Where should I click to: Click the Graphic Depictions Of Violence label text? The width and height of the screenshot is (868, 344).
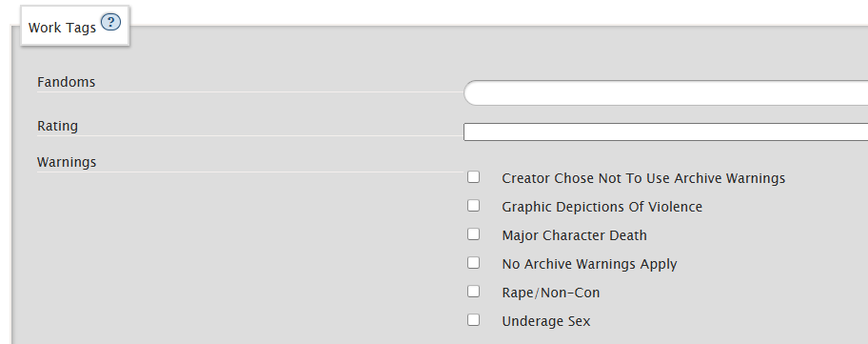(602, 207)
